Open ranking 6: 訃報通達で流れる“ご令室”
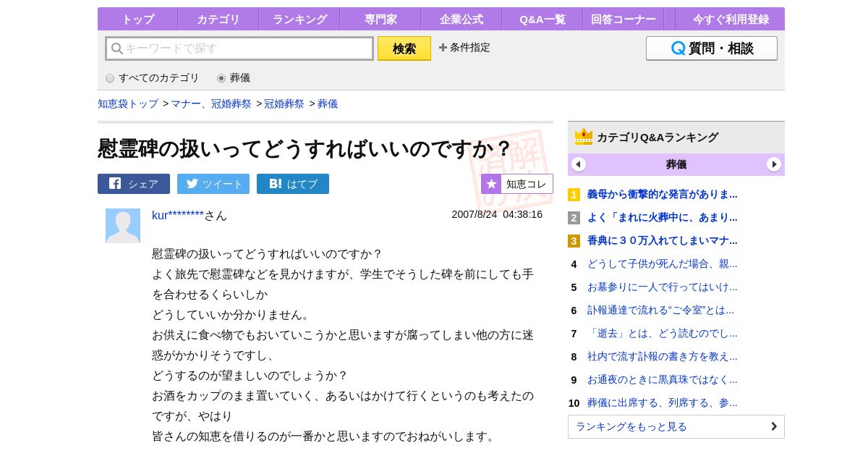Screen dimensions: 868x456 pyautogui.click(x=660, y=311)
